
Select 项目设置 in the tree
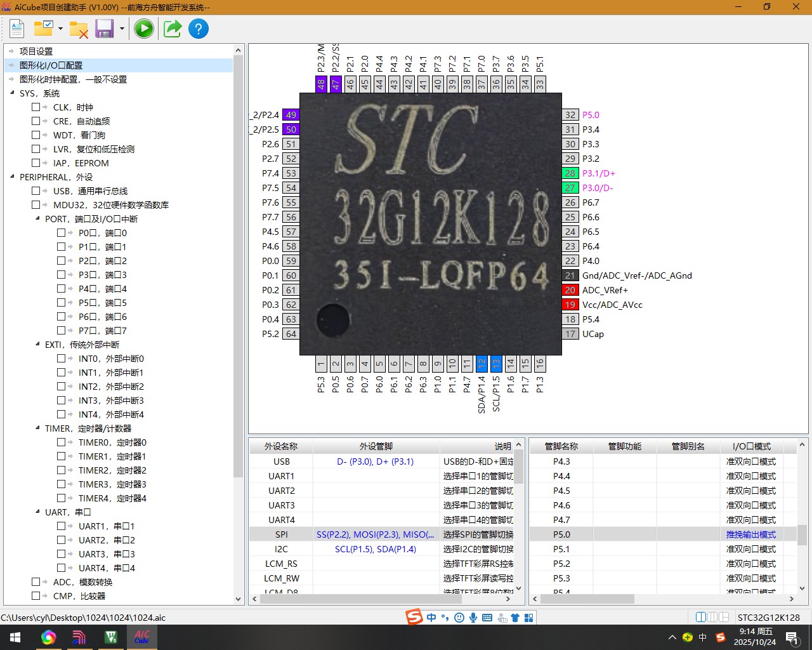(x=36, y=51)
